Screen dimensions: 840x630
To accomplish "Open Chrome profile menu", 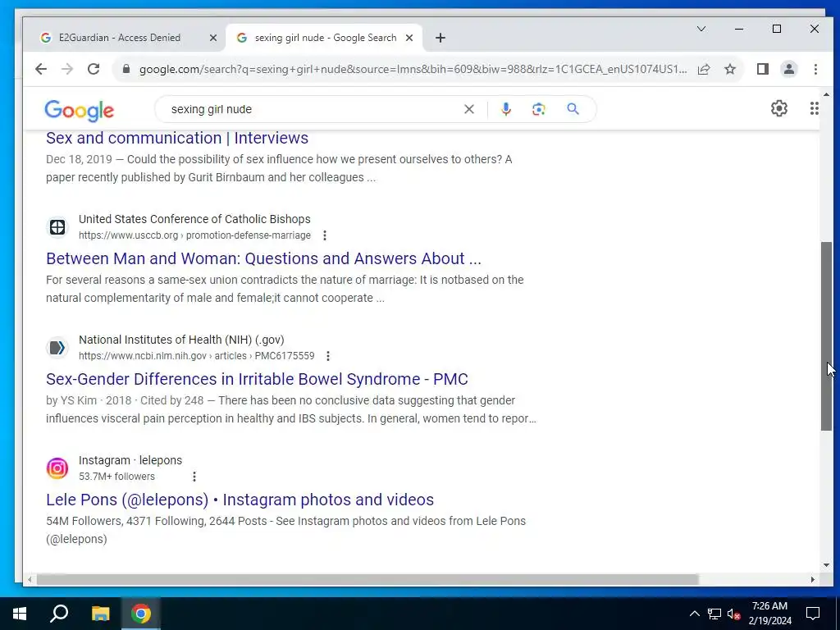I will point(789,69).
